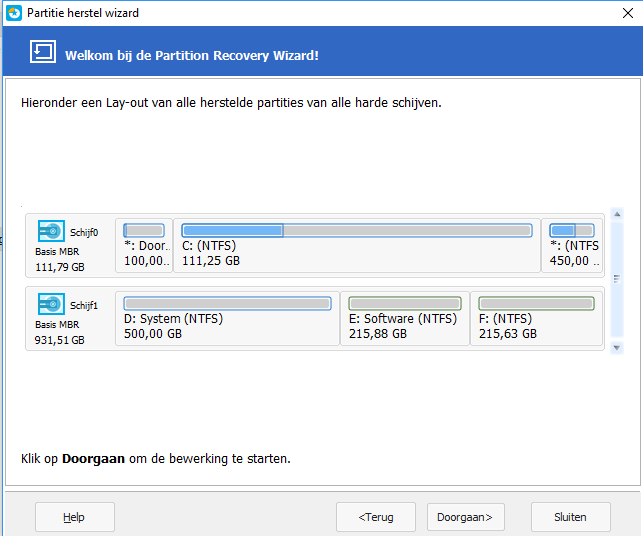Click the 111,79 GB size label of Schijf0
The height and width of the screenshot is (536, 643).
click(x=60, y=267)
